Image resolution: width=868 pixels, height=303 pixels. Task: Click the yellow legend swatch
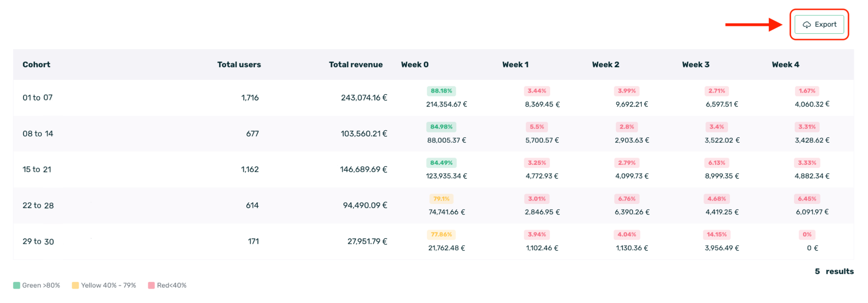[76, 285]
